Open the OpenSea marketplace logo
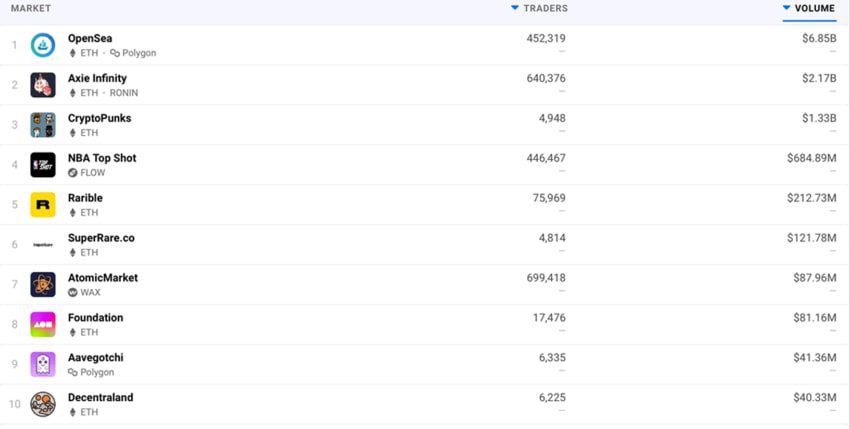The width and height of the screenshot is (850, 429). click(x=43, y=45)
